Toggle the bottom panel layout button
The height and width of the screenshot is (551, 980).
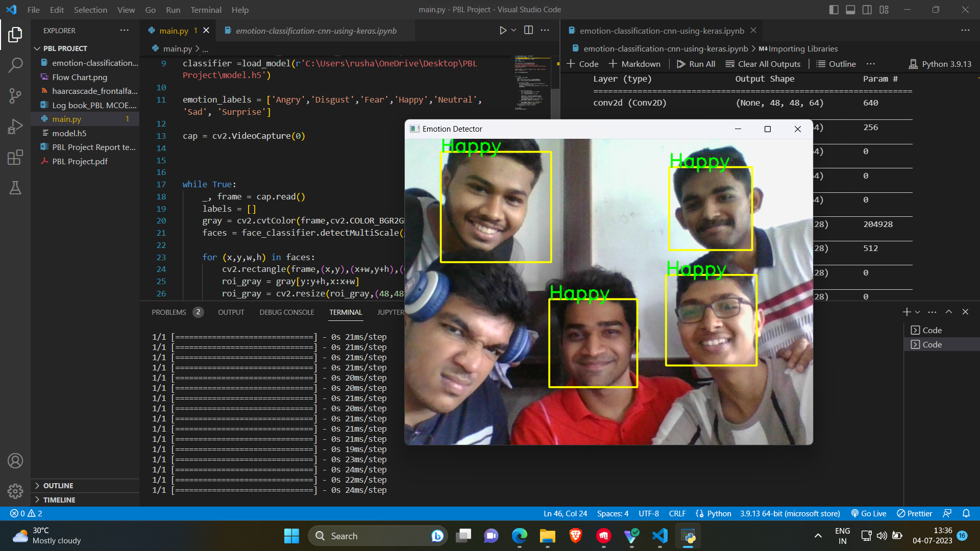coord(850,10)
